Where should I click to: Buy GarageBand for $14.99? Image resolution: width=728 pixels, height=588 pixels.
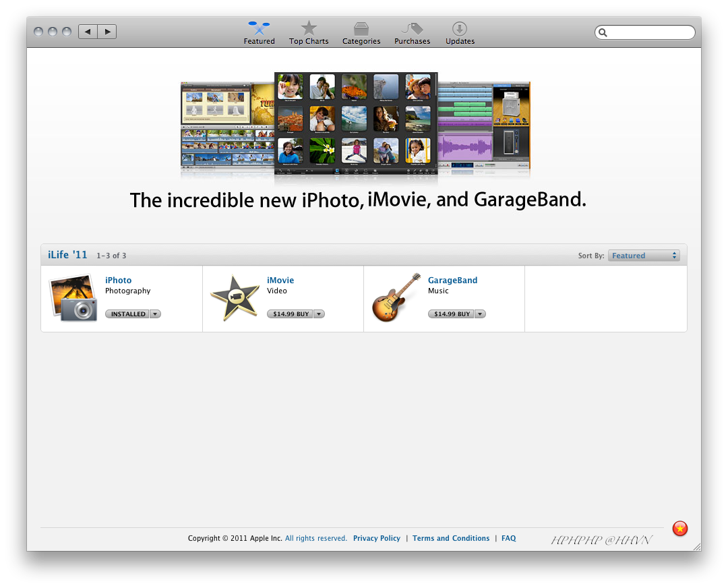(x=452, y=314)
